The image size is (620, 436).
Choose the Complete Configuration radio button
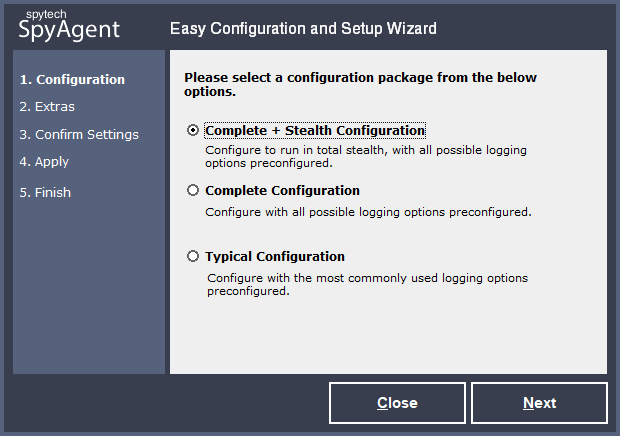click(x=193, y=190)
